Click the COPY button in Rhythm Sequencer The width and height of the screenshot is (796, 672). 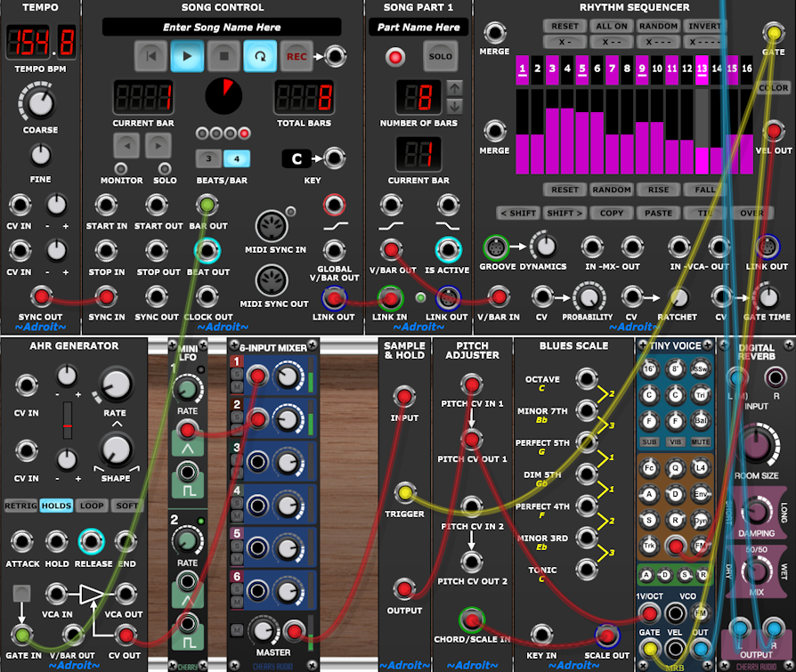612,214
